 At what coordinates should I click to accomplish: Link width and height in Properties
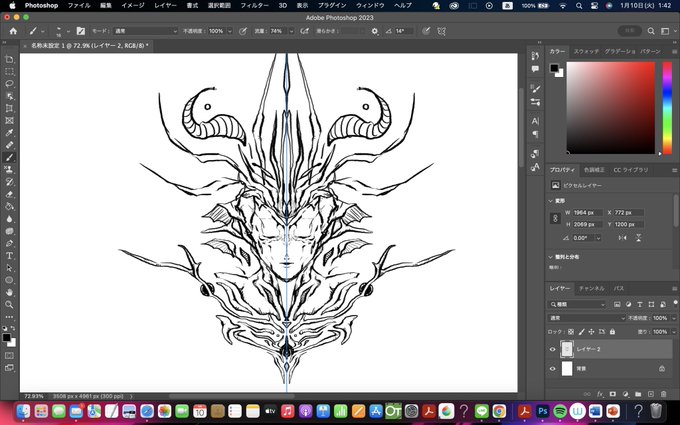click(x=555, y=219)
